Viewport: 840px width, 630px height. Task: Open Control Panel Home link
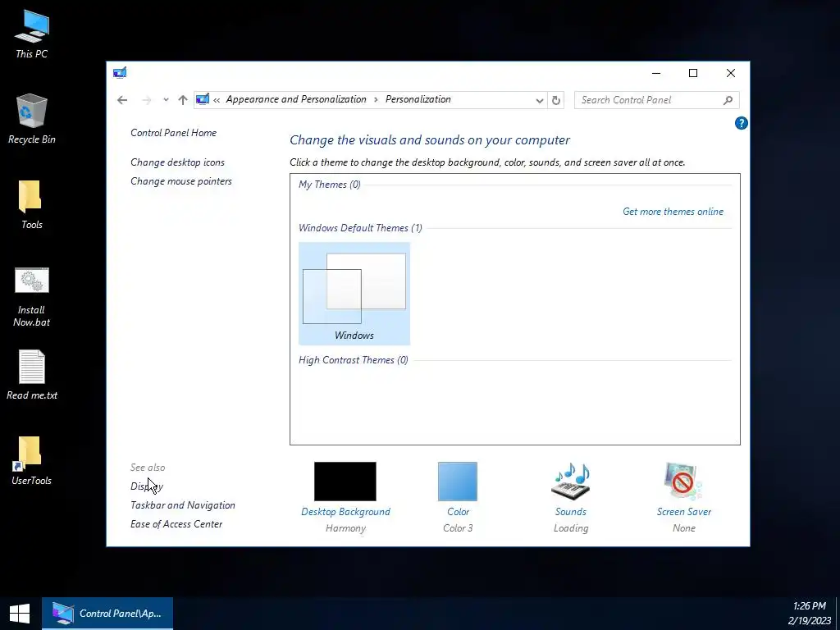[x=174, y=133]
